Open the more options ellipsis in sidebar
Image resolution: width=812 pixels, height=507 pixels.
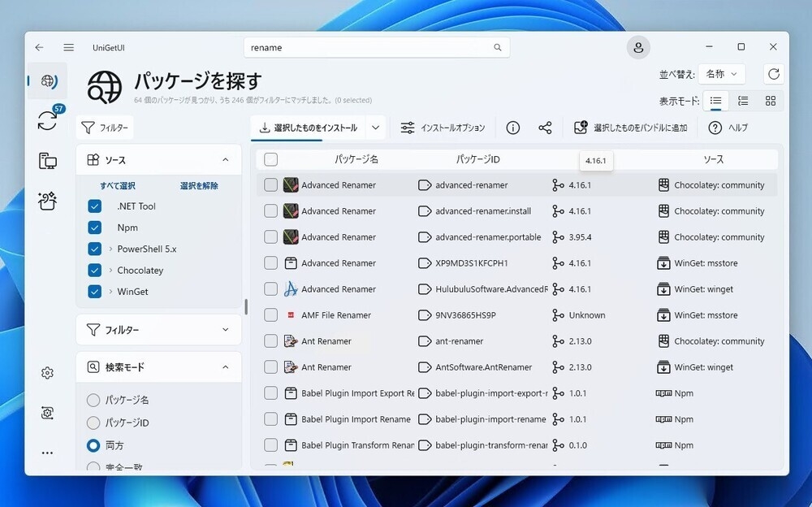[x=47, y=453]
